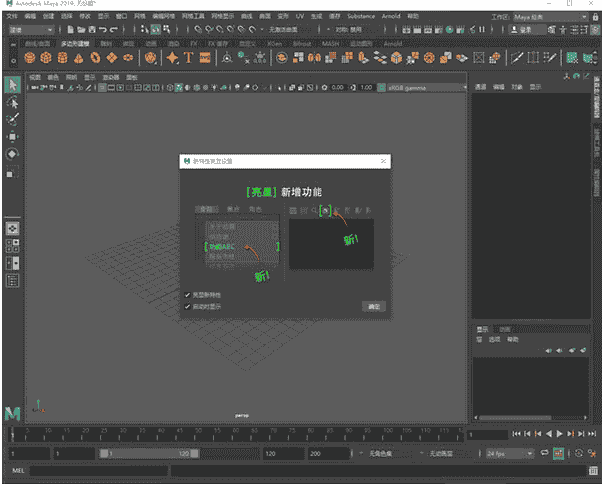This screenshot has width=602, height=484.
Task: Click the time range slider bar
Action: (x=149, y=454)
